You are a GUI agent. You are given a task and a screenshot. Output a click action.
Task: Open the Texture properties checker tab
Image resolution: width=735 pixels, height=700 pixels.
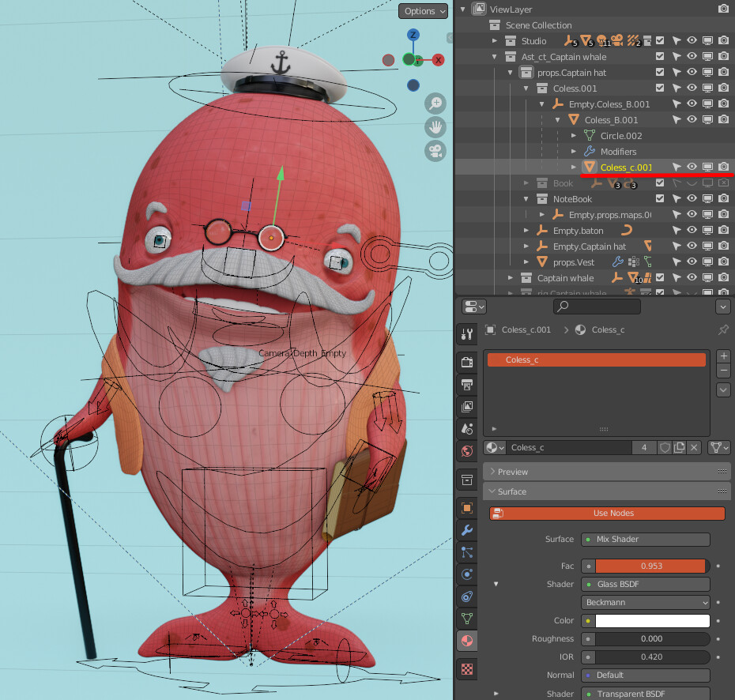467,669
